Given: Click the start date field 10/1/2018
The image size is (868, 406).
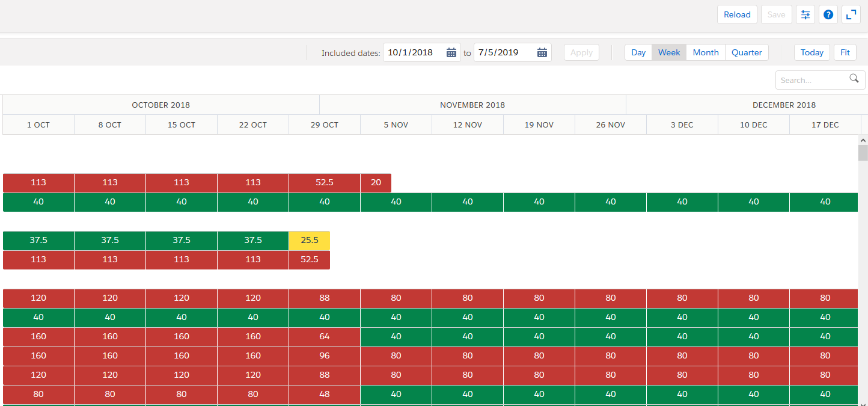Looking at the screenshot, I should [x=414, y=53].
